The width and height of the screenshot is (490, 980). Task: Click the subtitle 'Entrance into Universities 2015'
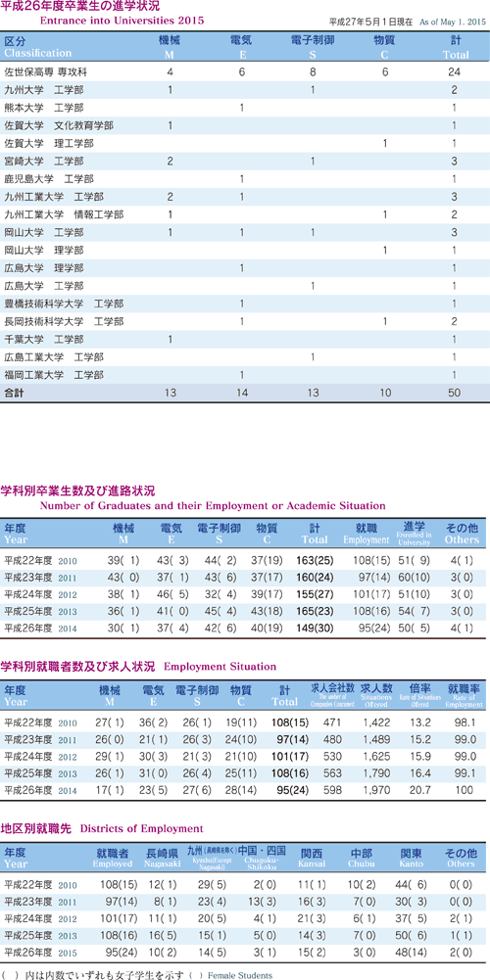[122, 21]
